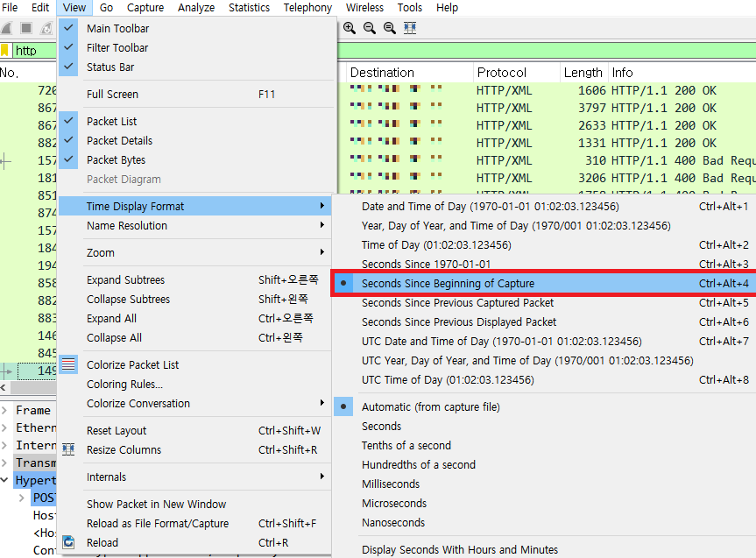Viewport: 756px width, 558px height.
Task: Click the No. column header
Action: point(28,73)
